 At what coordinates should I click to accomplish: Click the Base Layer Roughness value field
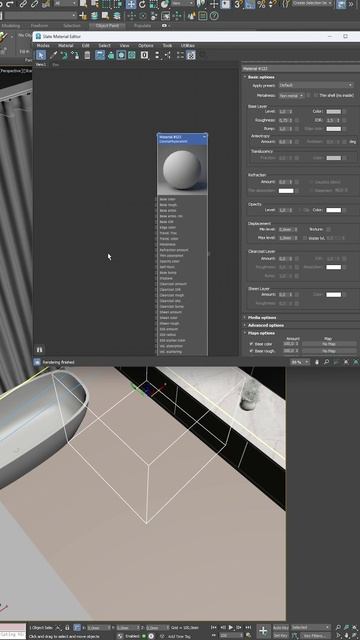284,120
